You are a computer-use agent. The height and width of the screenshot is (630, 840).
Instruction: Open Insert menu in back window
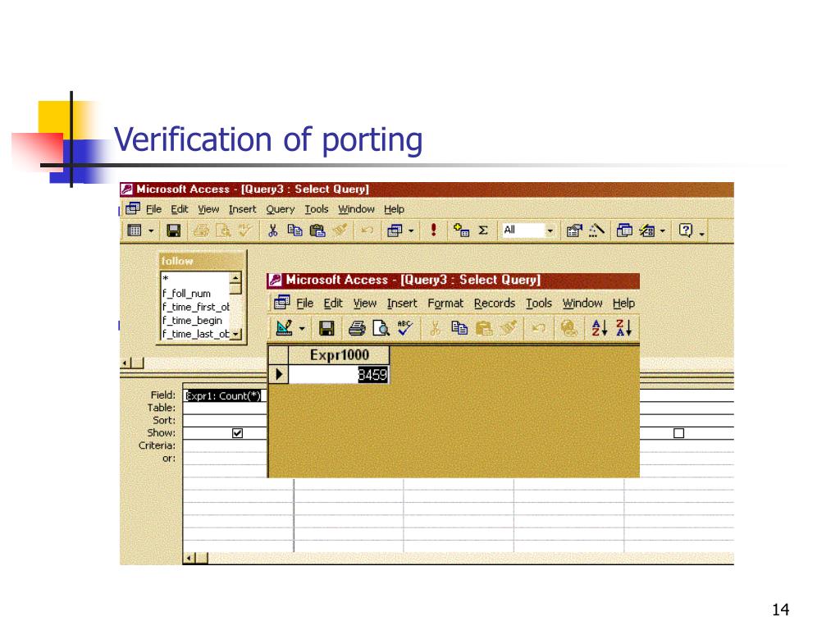[242, 209]
